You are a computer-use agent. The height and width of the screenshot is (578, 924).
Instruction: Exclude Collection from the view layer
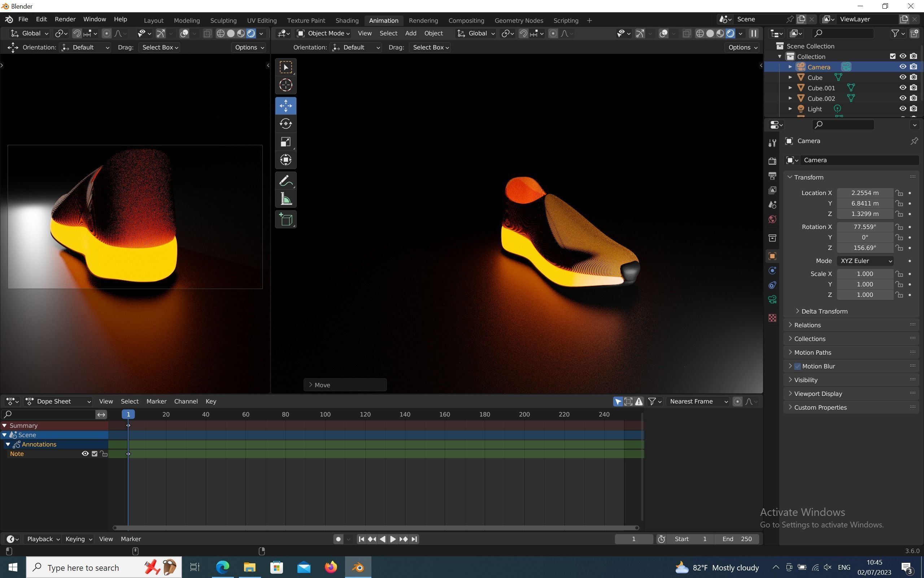(x=892, y=57)
